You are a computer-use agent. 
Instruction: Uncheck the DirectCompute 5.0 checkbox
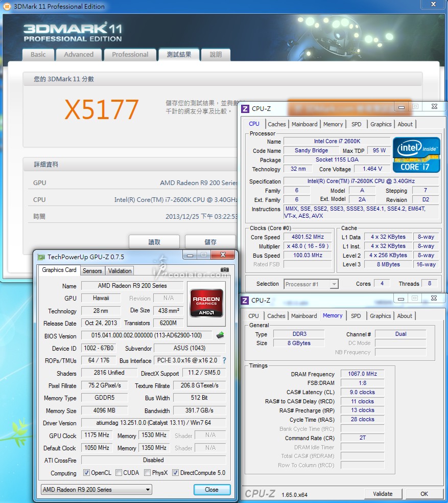point(176,473)
